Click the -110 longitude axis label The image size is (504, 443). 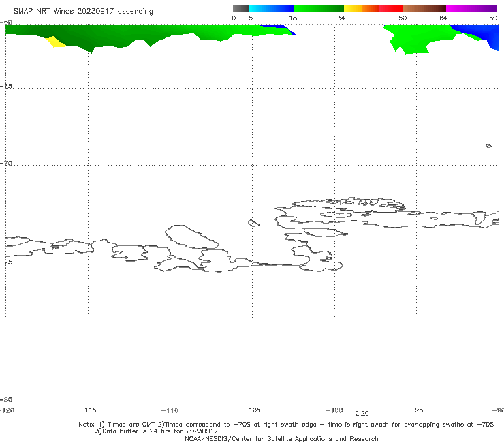tap(170, 410)
